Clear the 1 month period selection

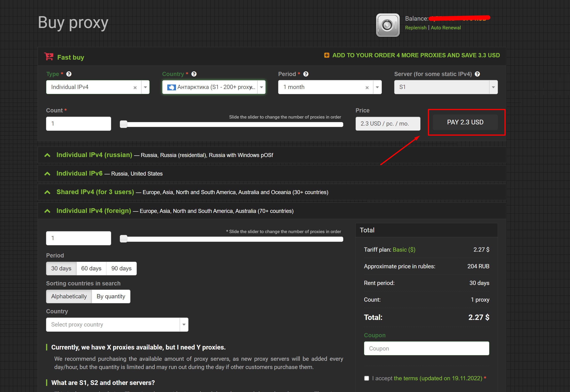[x=367, y=88]
